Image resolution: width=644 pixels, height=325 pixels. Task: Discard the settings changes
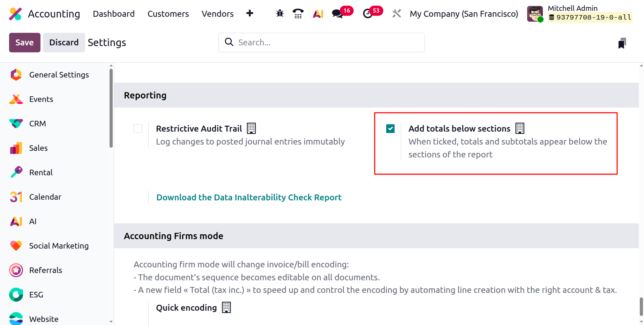pos(64,43)
